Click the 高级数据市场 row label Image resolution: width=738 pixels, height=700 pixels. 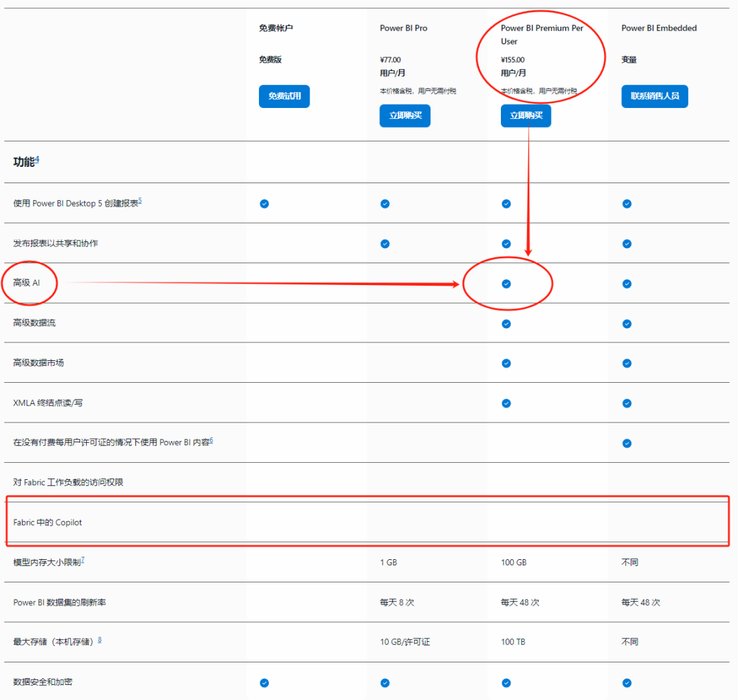[38, 363]
